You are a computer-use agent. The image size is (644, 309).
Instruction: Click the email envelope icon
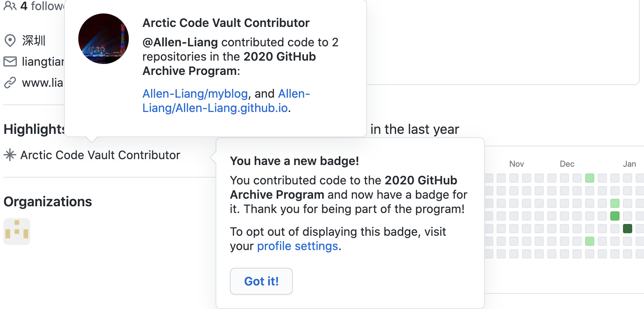point(10,62)
